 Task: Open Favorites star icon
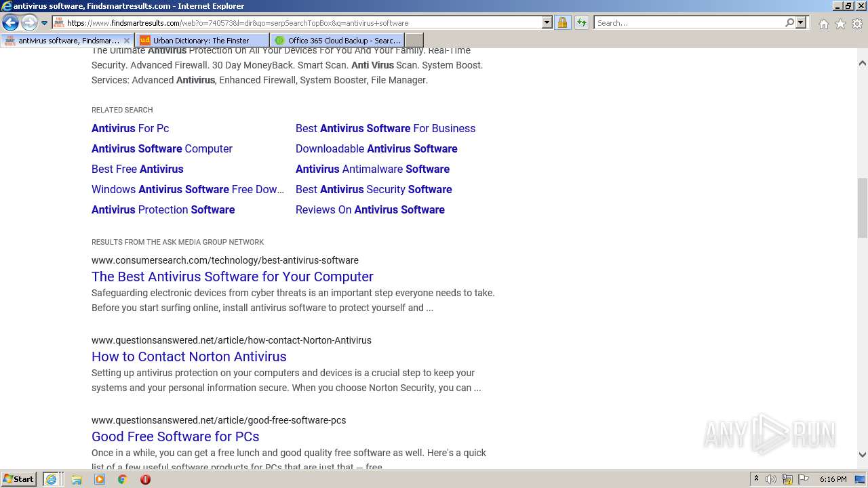pos(840,24)
